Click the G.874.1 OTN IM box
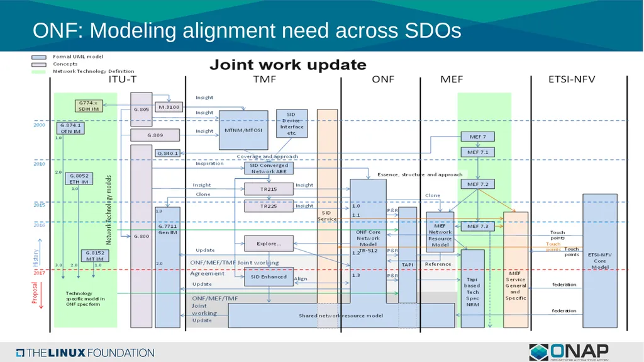This screenshot has height=362, width=644. [x=70, y=128]
